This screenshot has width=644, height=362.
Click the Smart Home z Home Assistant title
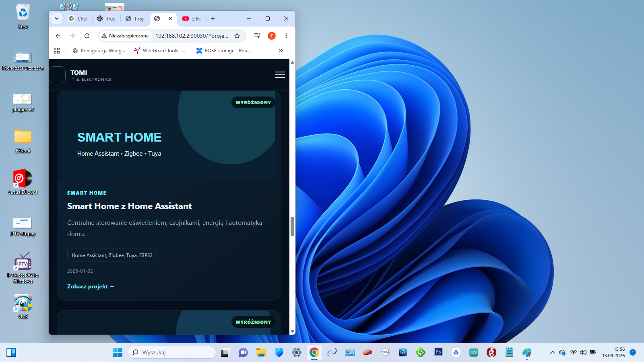(x=130, y=206)
